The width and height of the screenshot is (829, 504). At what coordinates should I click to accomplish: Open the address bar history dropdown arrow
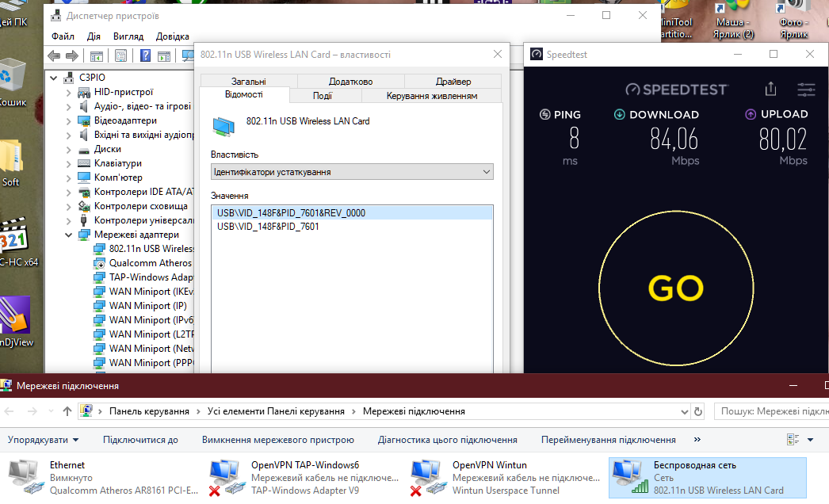point(684,411)
